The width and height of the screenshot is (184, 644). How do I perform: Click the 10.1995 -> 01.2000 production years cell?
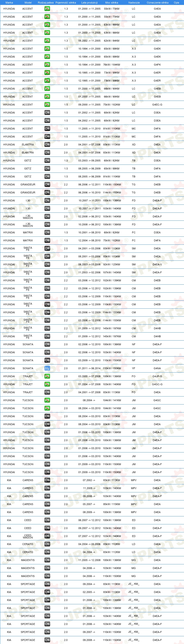point(89,73)
